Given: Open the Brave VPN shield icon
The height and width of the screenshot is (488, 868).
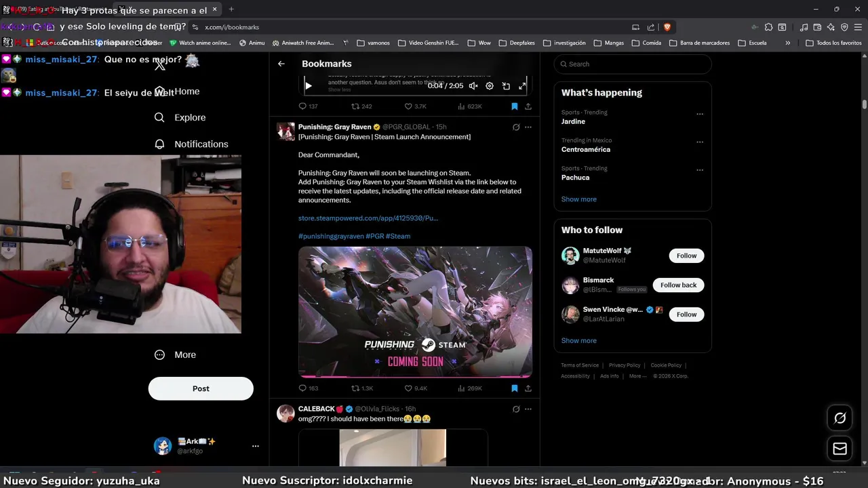Looking at the screenshot, I should 844,27.
